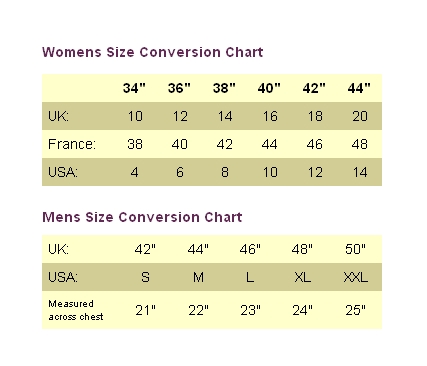
Task: Select UK size 20 cell
Action: point(360,116)
